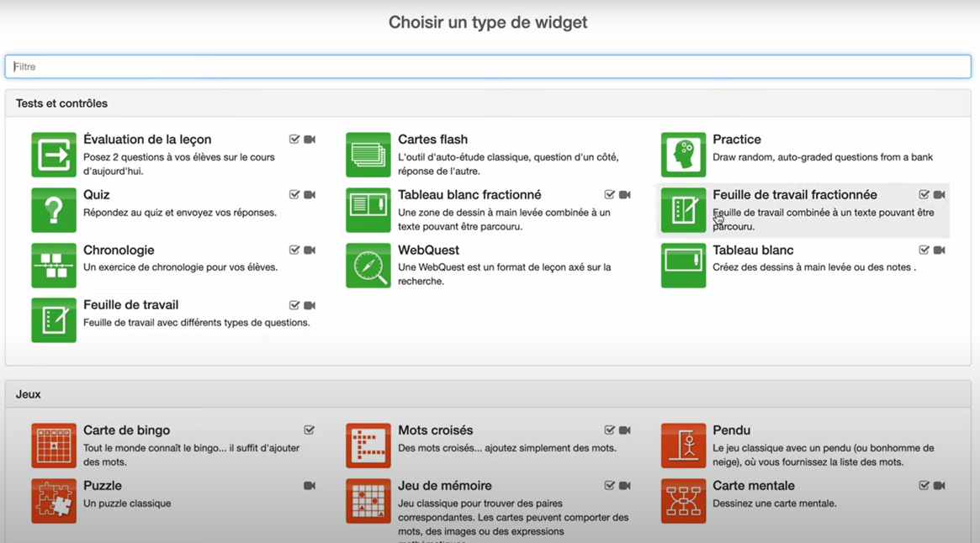Screen dimensions: 980x543
Task: Open the Tableau blanc fractionné widget title
Action: [x=469, y=195]
